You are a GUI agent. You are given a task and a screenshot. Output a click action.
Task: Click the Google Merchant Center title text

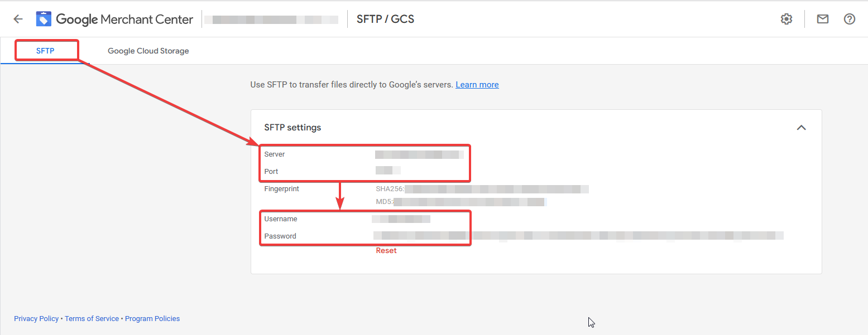tap(124, 20)
